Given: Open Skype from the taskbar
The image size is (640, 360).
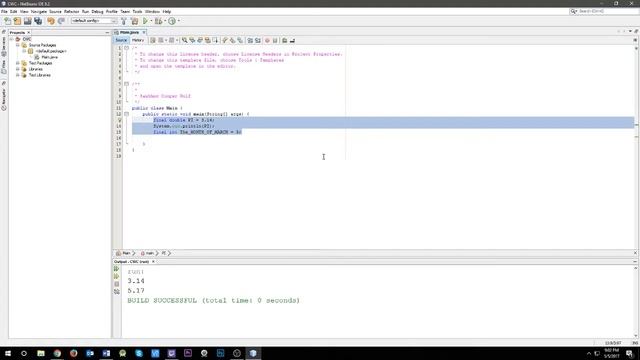Looking at the screenshot, I should pos(139,353).
